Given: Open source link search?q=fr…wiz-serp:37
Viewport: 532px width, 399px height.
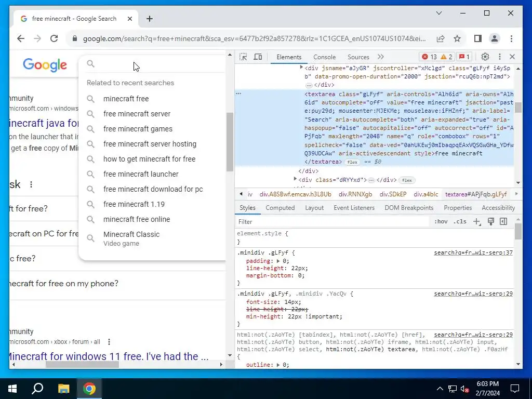Looking at the screenshot, I should pos(473,253).
